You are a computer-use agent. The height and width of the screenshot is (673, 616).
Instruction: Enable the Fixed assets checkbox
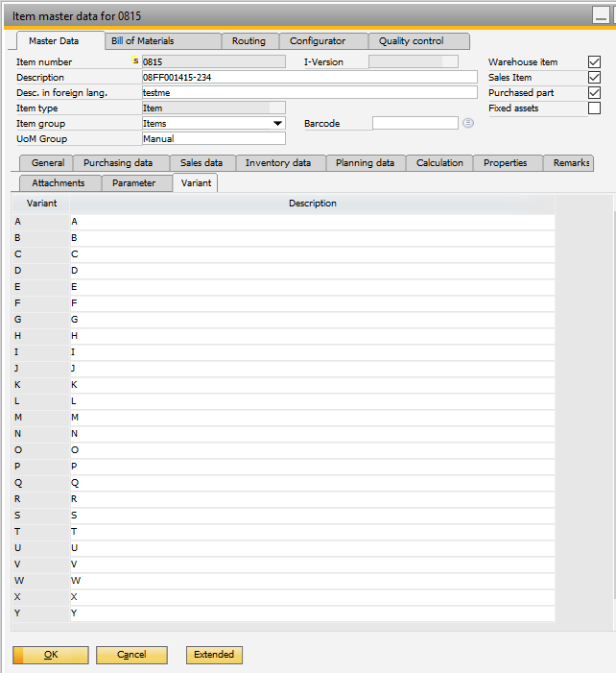point(594,108)
